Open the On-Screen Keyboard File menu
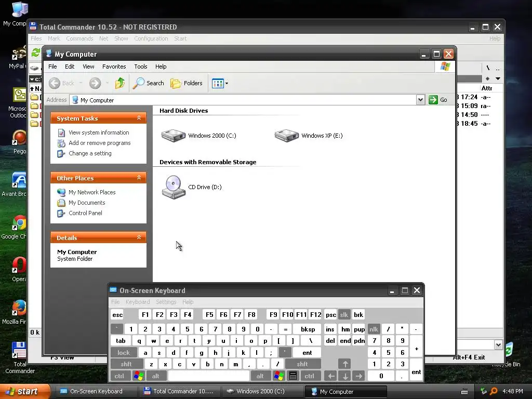Image resolution: width=532 pixels, height=399 pixels. pyautogui.click(x=115, y=302)
